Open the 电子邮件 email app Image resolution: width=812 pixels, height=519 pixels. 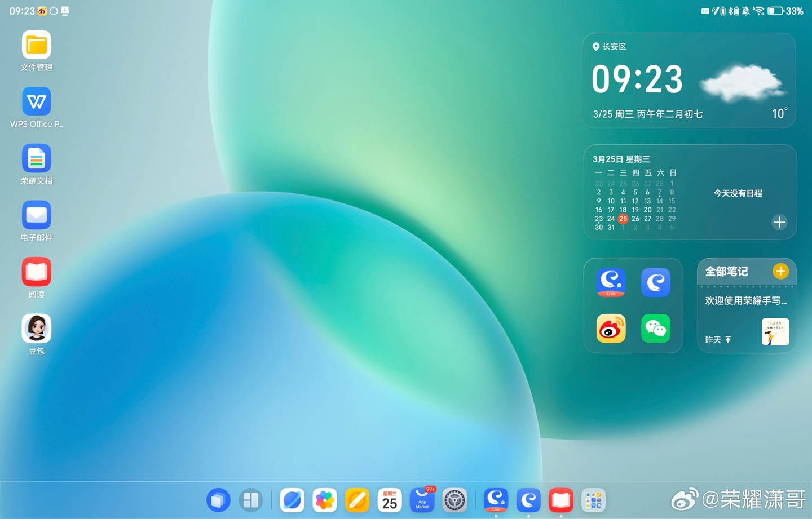pyautogui.click(x=36, y=215)
